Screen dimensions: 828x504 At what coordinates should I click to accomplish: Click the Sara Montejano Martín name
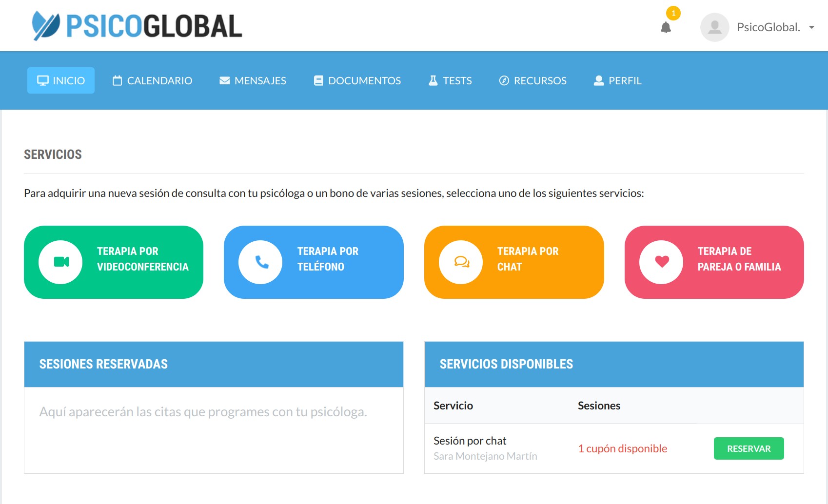[x=485, y=456]
